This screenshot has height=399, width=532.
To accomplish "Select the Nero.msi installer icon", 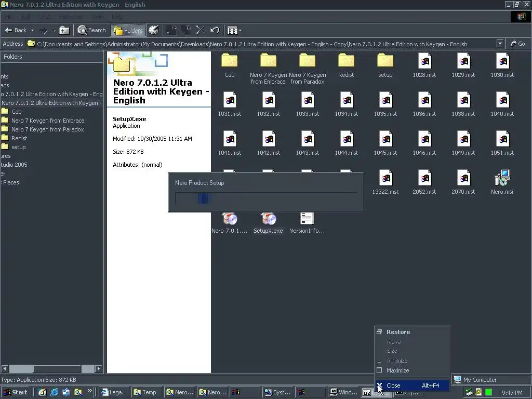I will click(502, 178).
